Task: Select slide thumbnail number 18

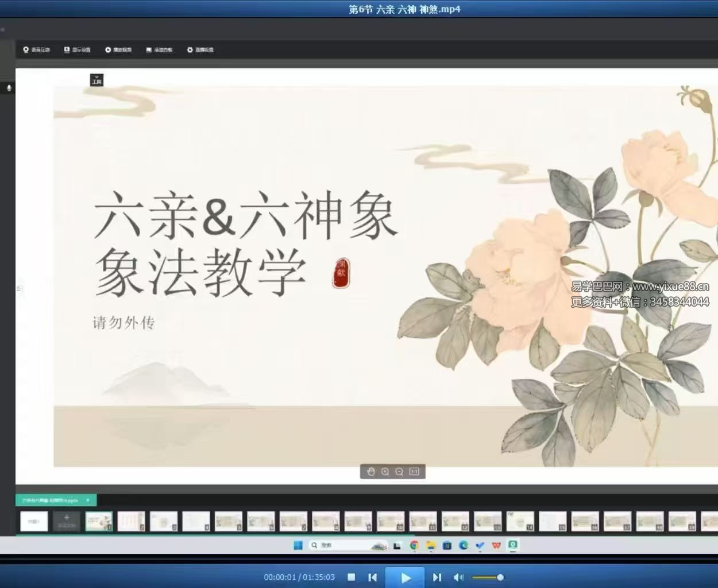Action: (650, 521)
